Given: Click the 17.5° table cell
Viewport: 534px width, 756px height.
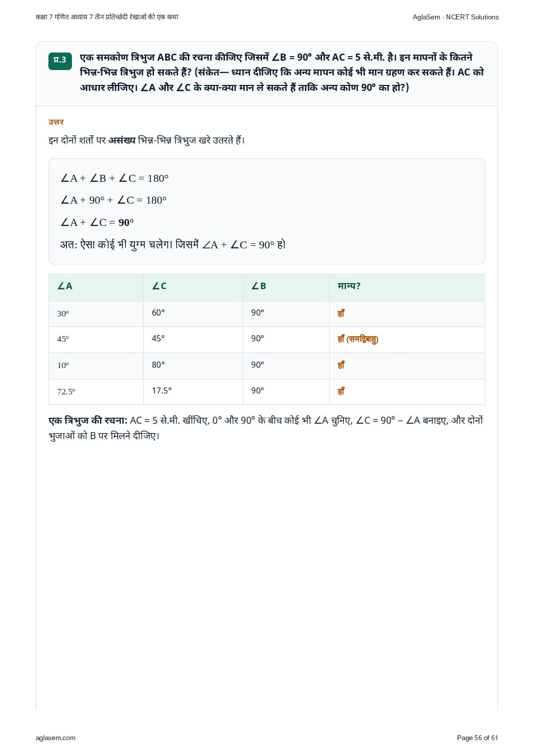Looking at the screenshot, I should (x=193, y=391).
